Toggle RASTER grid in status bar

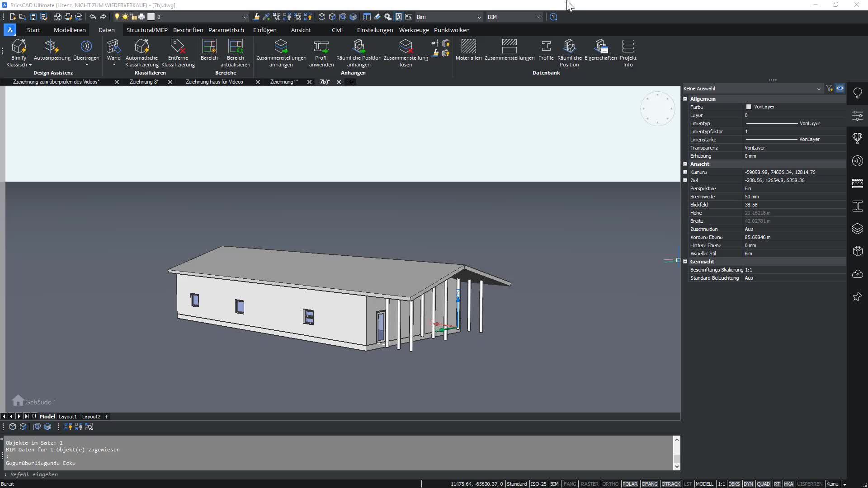coord(590,484)
